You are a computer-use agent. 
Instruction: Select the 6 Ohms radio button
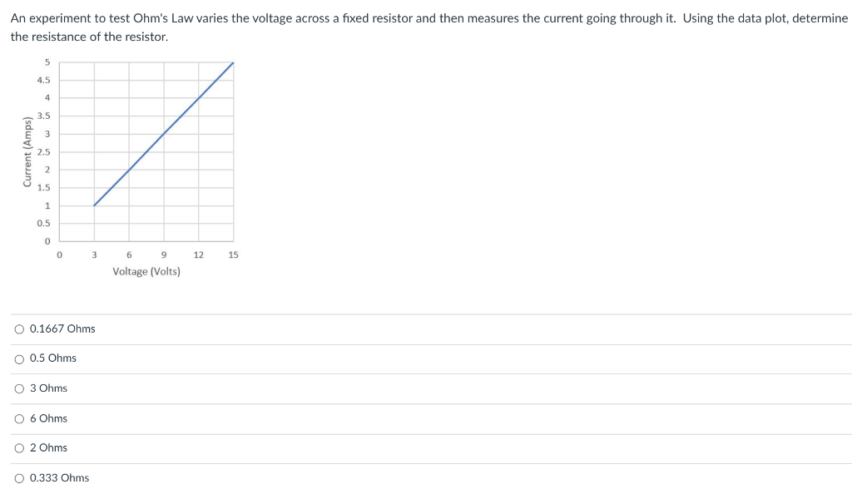(18, 418)
